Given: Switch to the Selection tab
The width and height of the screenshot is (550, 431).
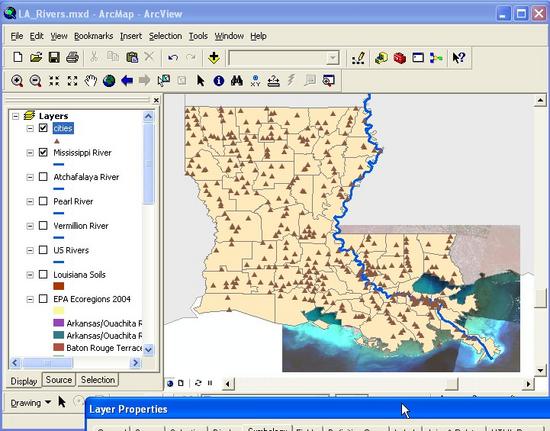Looking at the screenshot, I should (98, 380).
